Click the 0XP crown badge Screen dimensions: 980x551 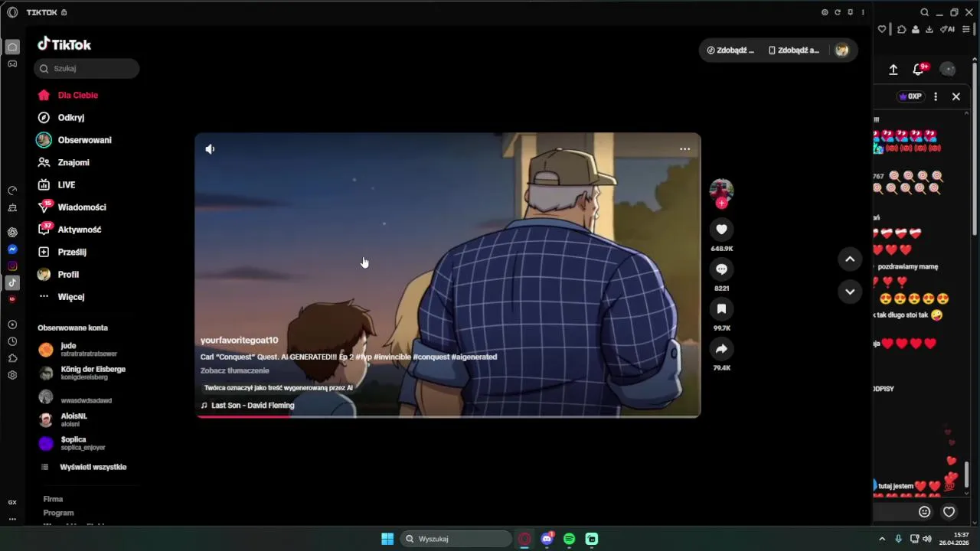click(910, 96)
